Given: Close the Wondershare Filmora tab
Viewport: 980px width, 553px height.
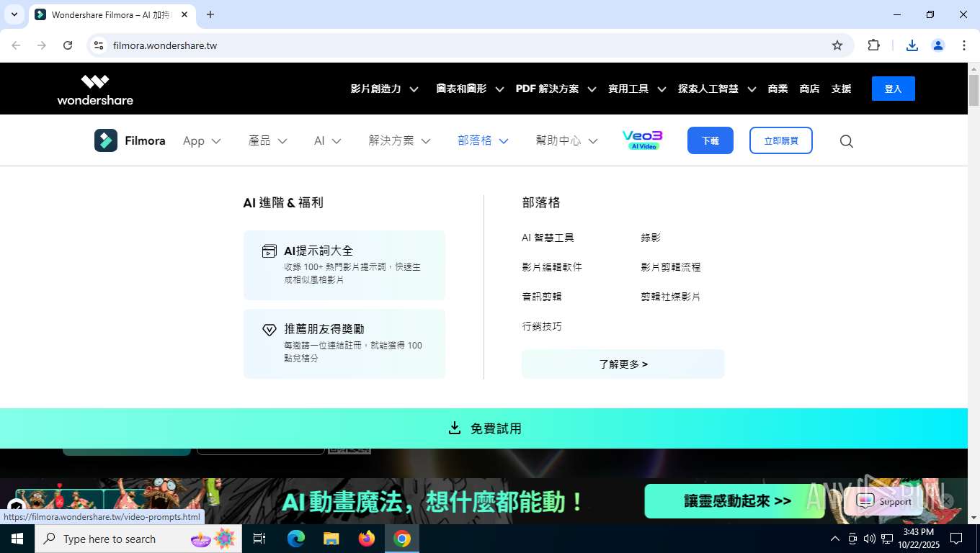Looking at the screenshot, I should [184, 14].
